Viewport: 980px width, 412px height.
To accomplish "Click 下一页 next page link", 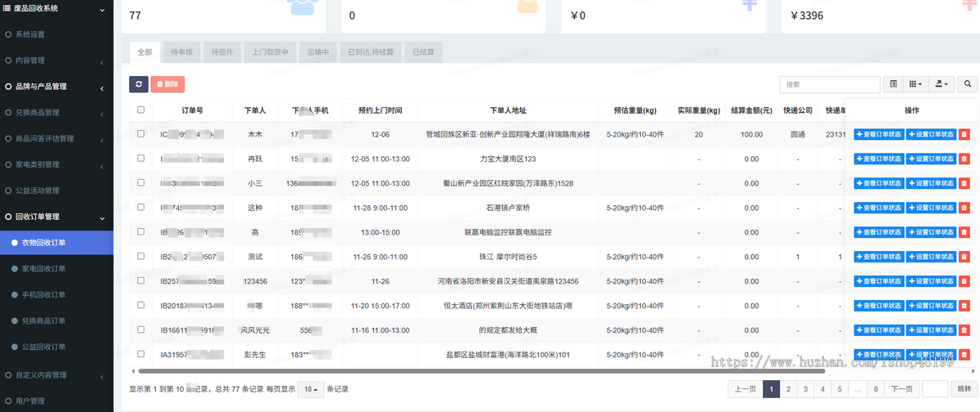I will 901,389.
